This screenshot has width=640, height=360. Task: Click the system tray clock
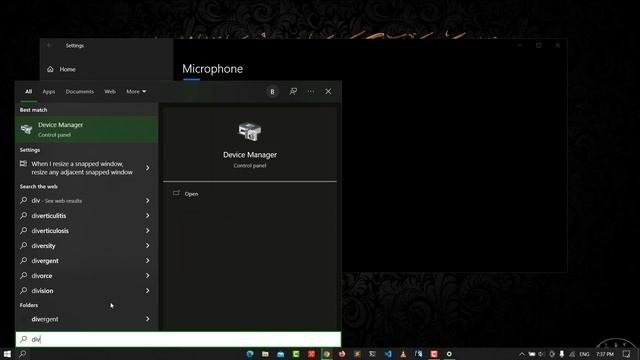tap(605, 354)
